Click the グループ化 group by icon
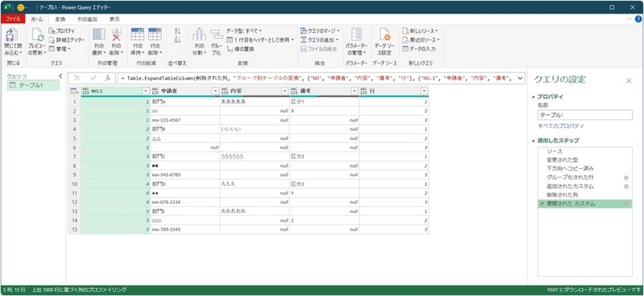Viewport: 644px width, 296px height. pos(217,35)
